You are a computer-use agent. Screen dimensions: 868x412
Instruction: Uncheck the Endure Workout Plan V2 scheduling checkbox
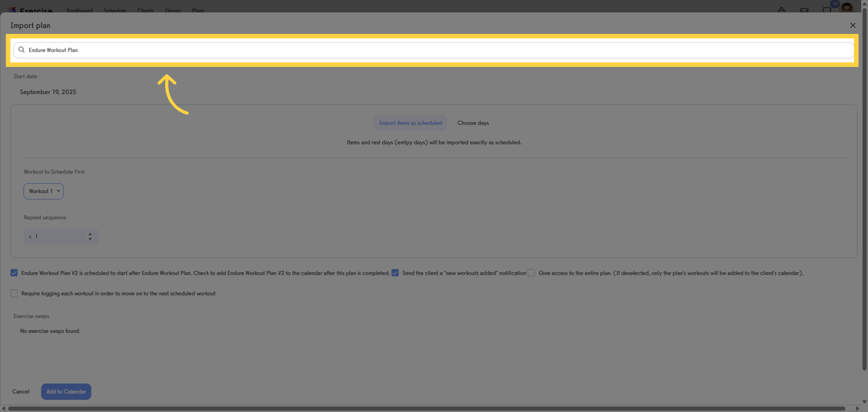(14, 273)
